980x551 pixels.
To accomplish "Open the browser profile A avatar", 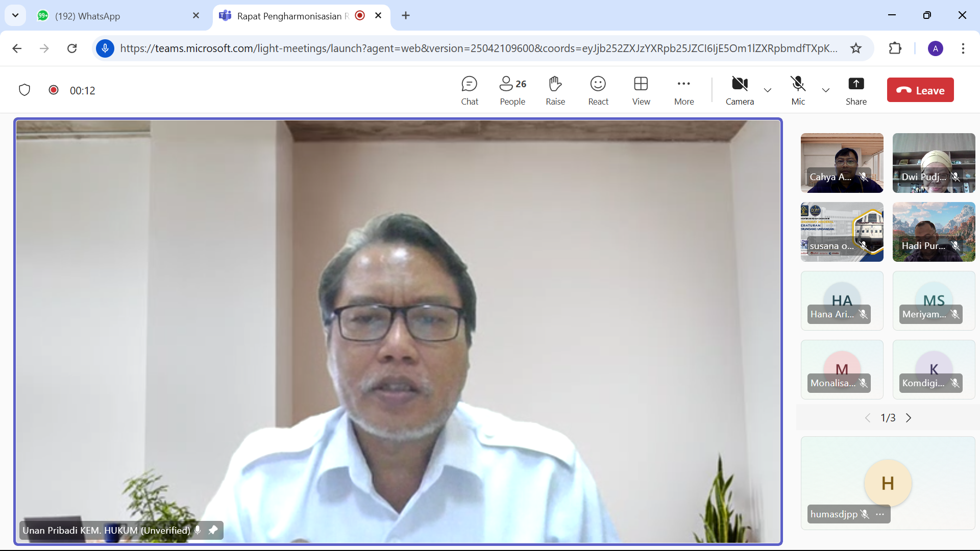I will coord(936,48).
